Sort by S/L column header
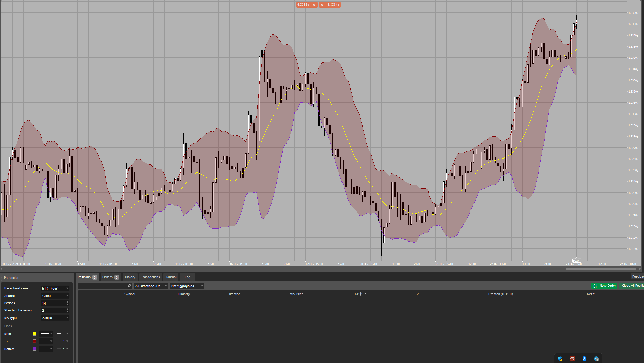The width and height of the screenshot is (644, 363). point(418,294)
